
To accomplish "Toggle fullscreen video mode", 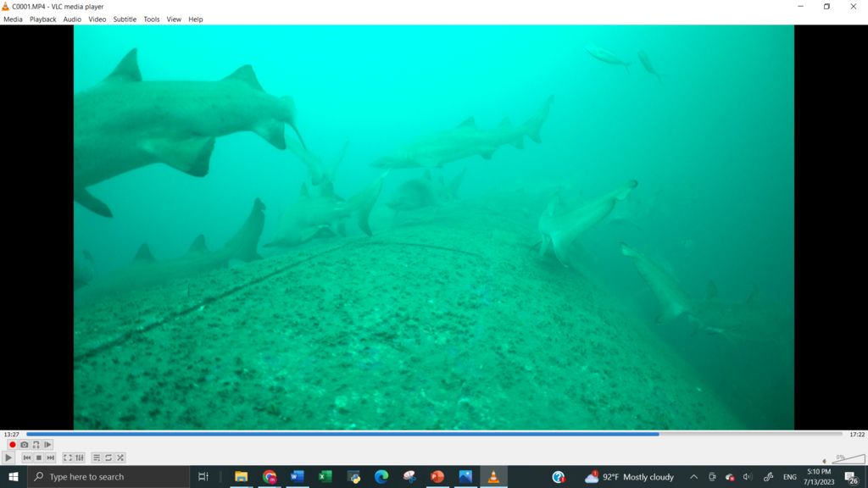I will [68, 457].
